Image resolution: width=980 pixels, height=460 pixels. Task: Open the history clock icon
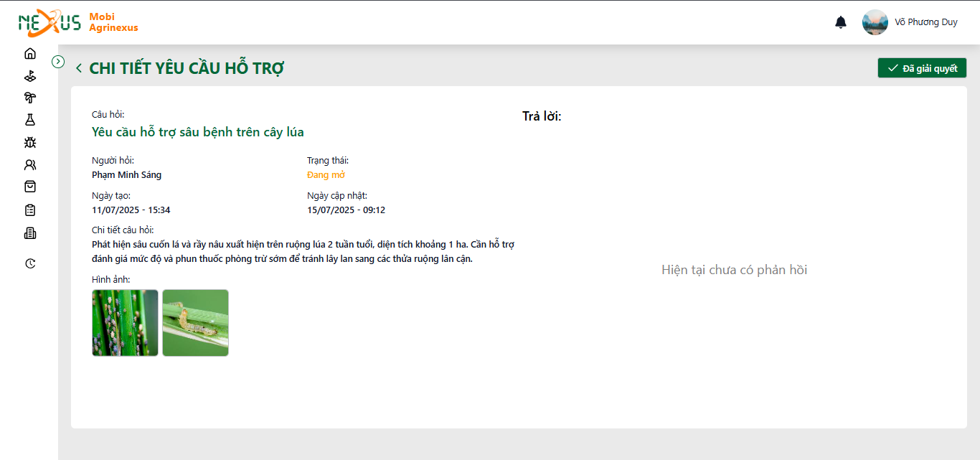29,263
